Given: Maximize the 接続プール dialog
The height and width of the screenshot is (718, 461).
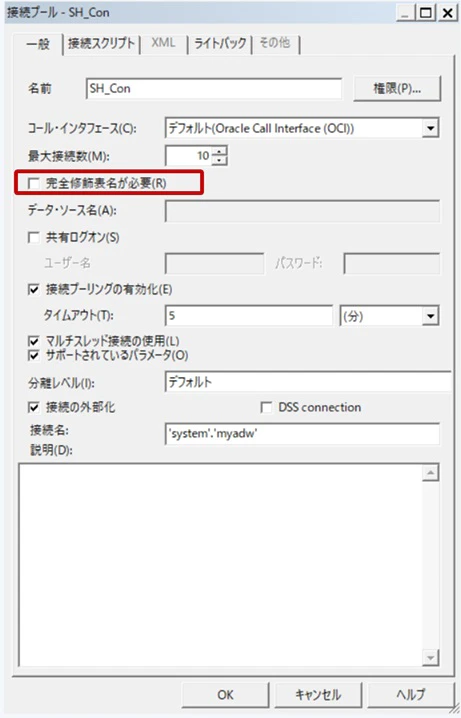Looking at the screenshot, I should [x=426, y=13].
